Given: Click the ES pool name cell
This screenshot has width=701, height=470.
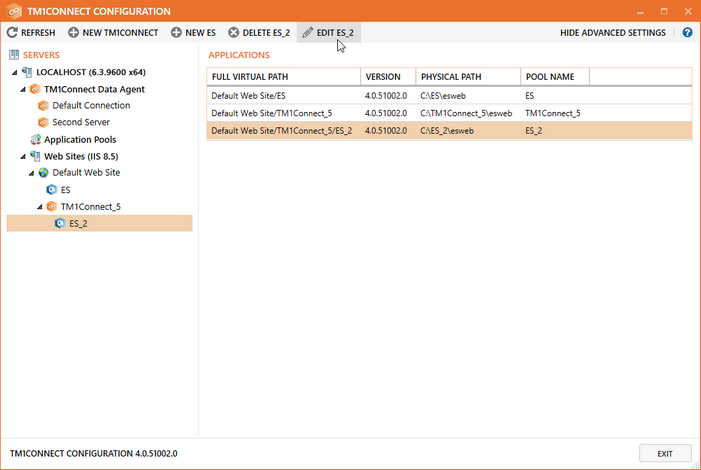Looking at the screenshot, I should coord(530,96).
